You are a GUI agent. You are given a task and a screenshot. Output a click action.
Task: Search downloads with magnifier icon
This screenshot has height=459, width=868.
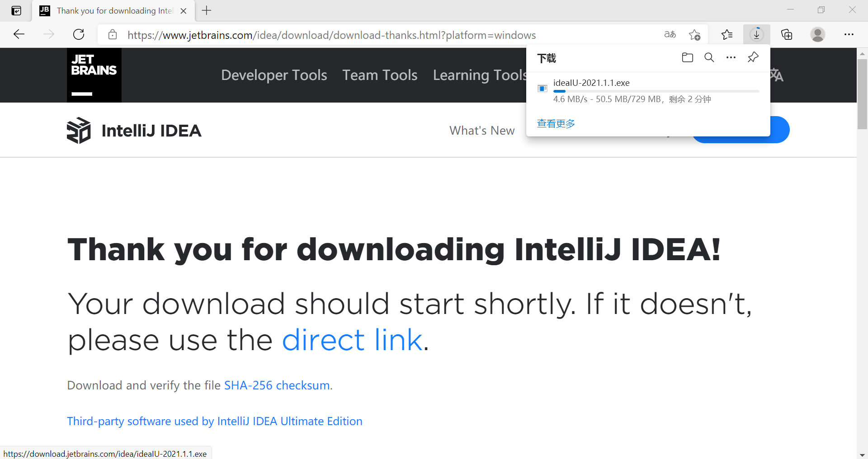(709, 57)
